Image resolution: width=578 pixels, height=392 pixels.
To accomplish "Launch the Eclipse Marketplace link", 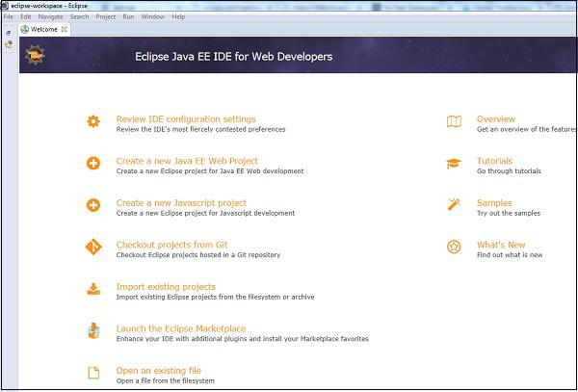I will coord(181,328).
